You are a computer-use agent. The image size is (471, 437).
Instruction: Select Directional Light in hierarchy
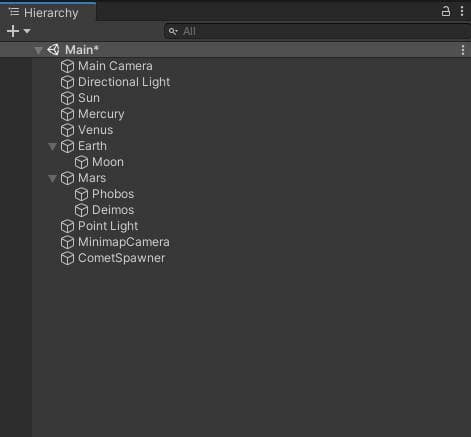coord(124,82)
